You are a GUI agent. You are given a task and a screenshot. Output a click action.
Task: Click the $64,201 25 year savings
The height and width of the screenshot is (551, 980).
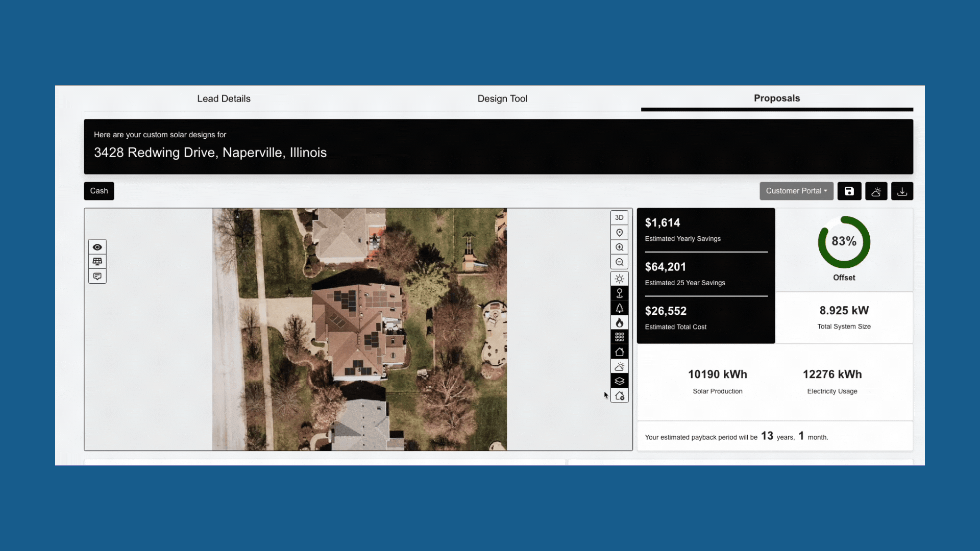(666, 267)
